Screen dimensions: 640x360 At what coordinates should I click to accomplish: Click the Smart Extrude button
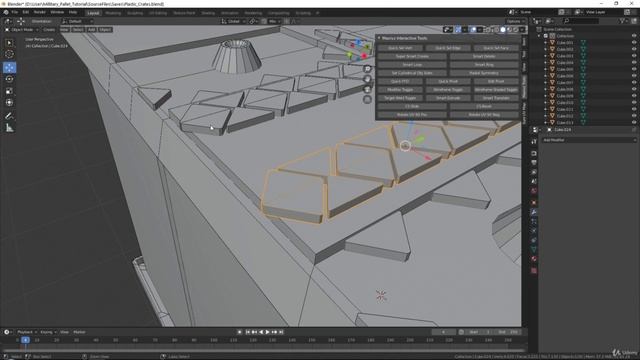click(x=448, y=98)
